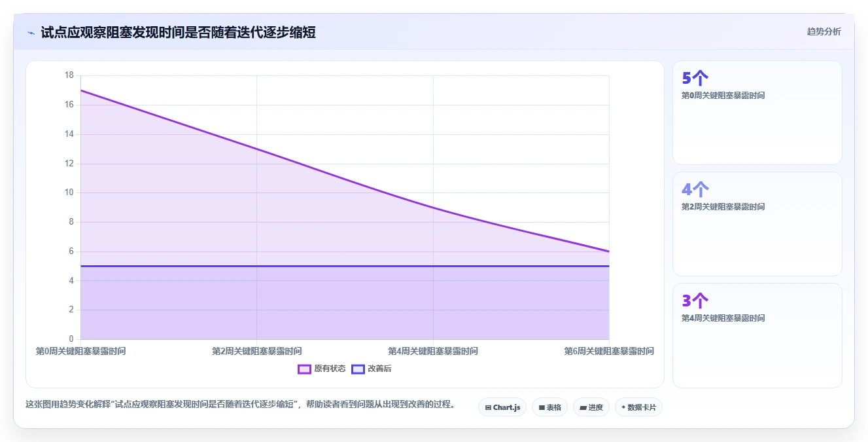Viewport: 868px width, 442px height.
Task: Click the 原有状态 legend color box
Action: point(304,369)
